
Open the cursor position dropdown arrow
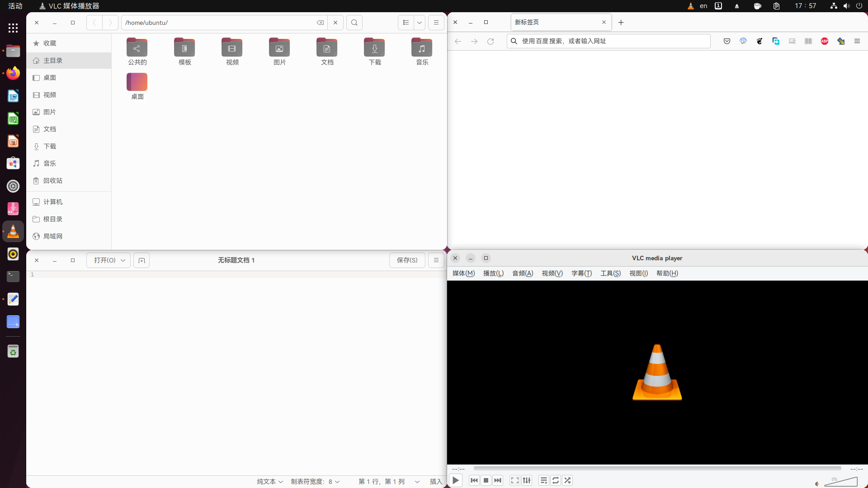(417, 482)
